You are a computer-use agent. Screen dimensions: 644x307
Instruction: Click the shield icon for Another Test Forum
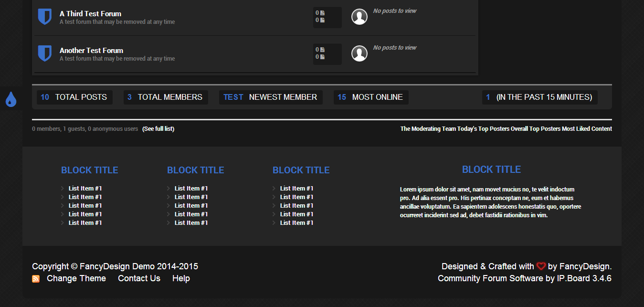[44, 53]
